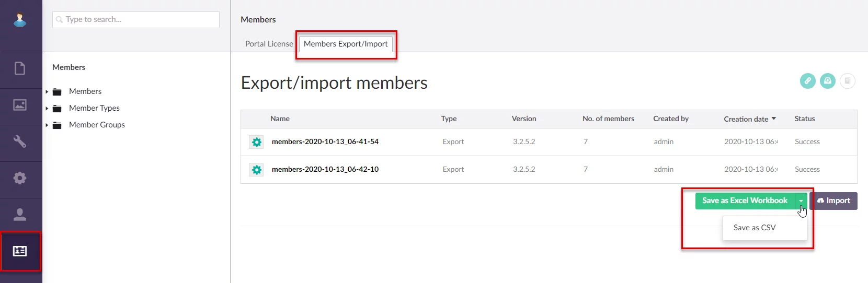The image size is (868, 283).
Task: Expand the Member Groups folder arrow
Action: click(47, 125)
